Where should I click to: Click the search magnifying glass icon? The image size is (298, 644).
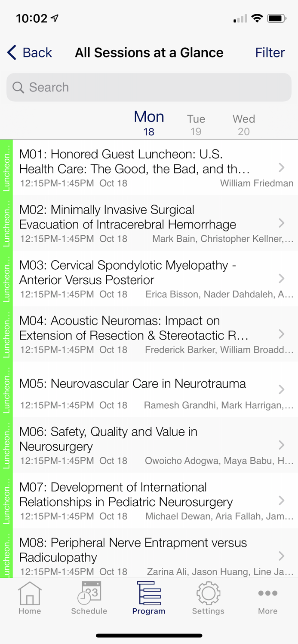pos(18,87)
